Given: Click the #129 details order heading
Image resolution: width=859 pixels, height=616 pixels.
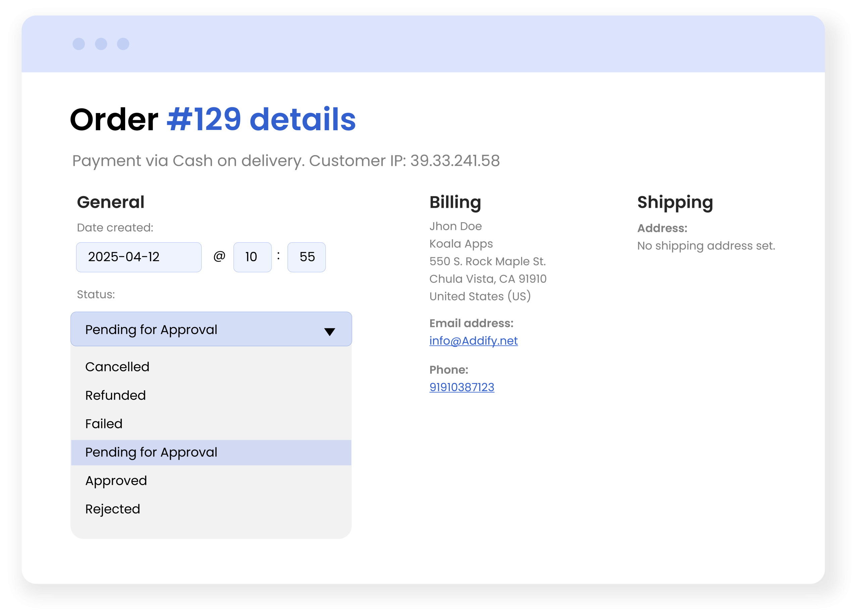Looking at the screenshot, I should point(261,120).
